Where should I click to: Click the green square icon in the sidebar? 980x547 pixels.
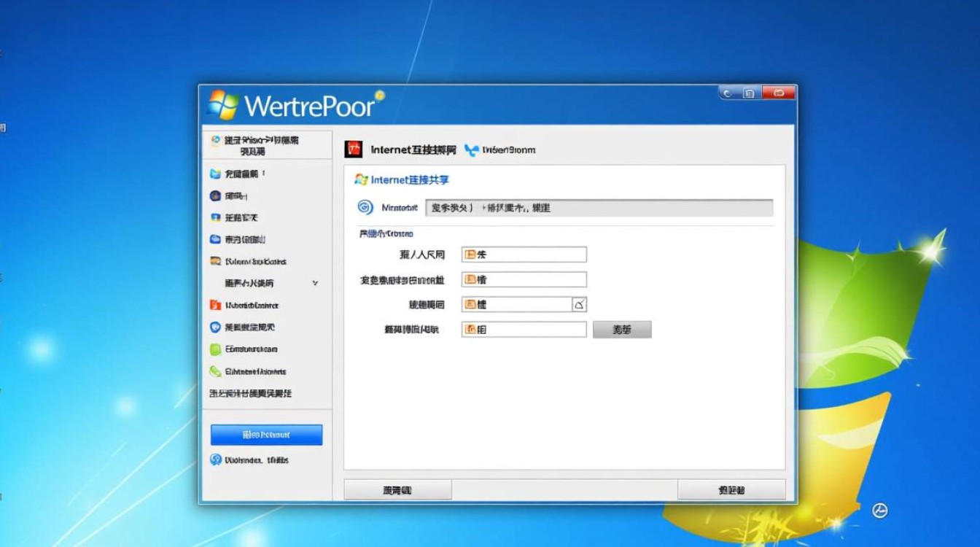[x=215, y=349]
